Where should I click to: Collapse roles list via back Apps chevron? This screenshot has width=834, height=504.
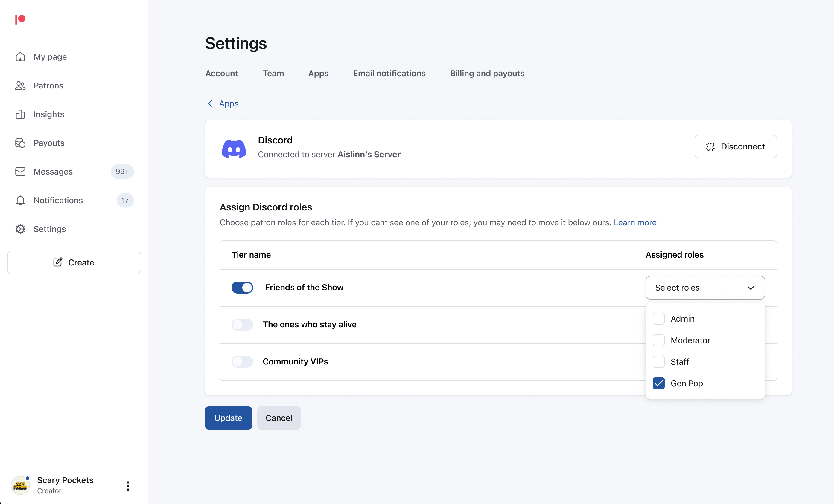210,103
